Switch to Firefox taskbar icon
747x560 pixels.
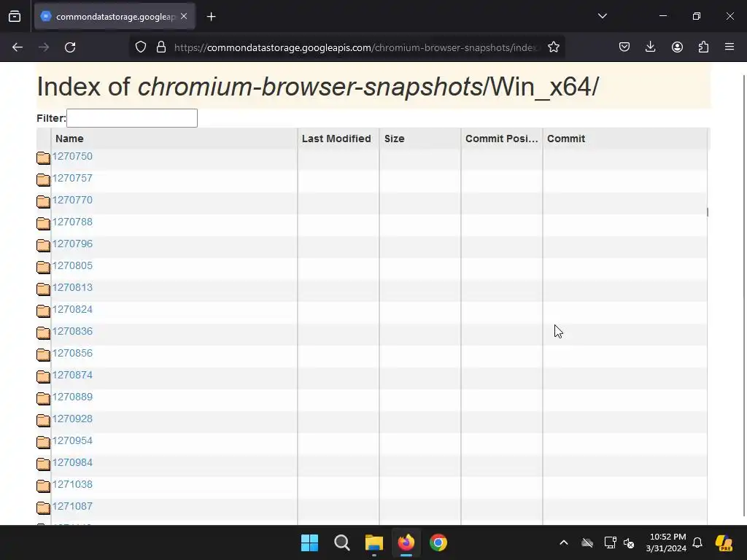pos(406,542)
